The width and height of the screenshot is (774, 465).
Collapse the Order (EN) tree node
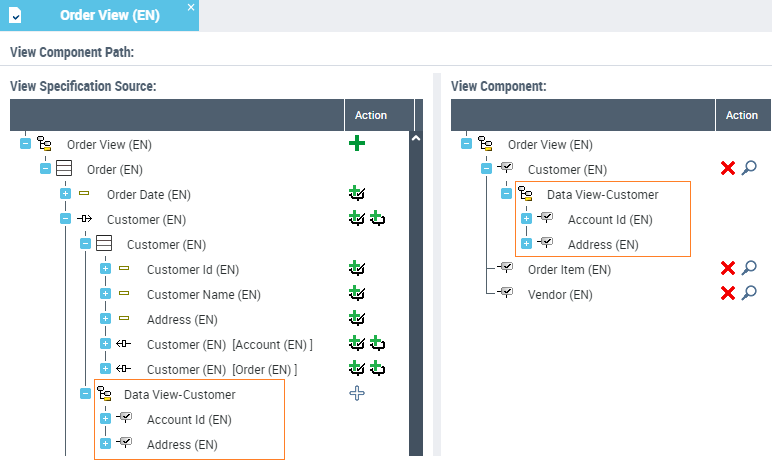pos(45,169)
